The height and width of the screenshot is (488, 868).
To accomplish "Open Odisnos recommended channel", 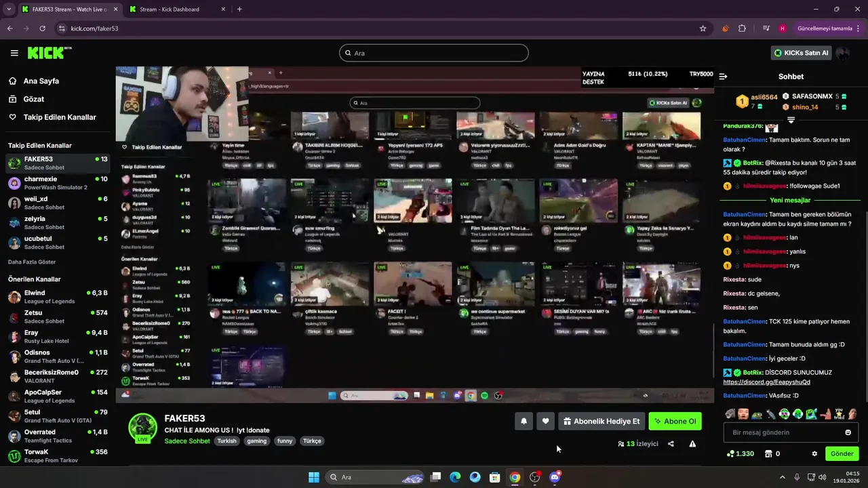I will pyautogui.click(x=58, y=357).
